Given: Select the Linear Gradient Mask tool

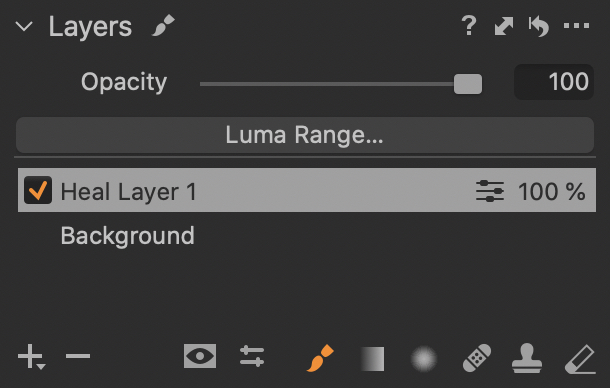Looking at the screenshot, I should tap(372, 359).
